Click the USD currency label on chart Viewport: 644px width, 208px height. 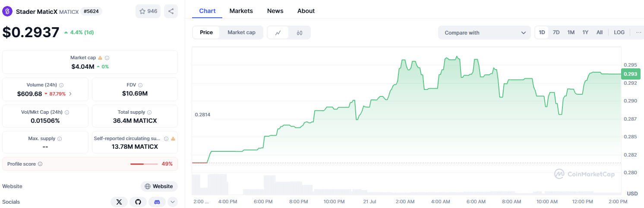632,193
